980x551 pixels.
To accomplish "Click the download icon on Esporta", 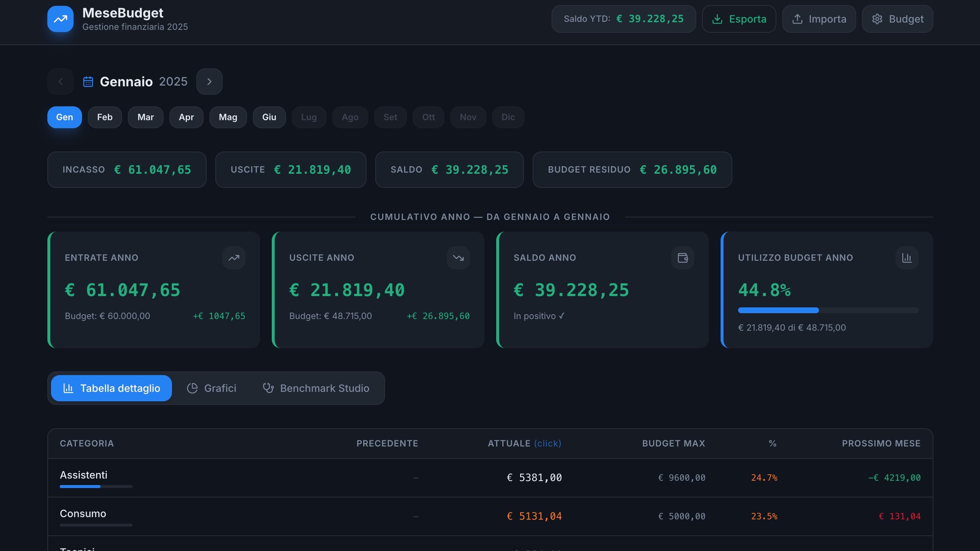I will click(717, 19).
